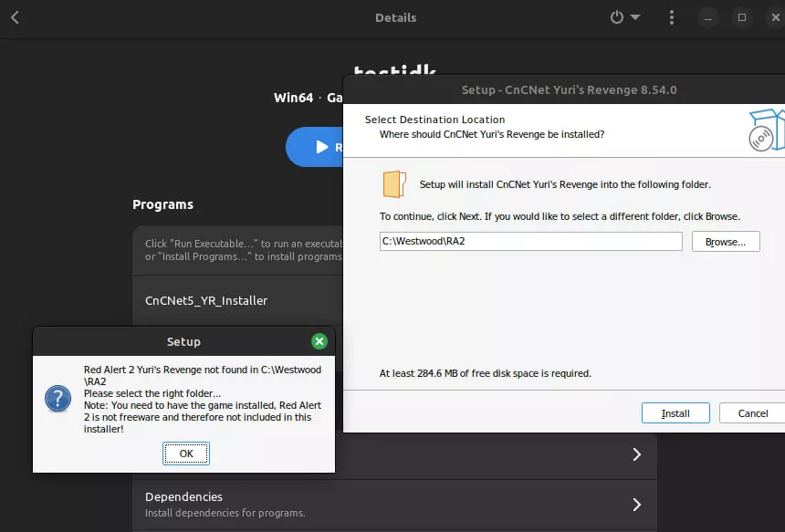Click 'Install dependencies for programs.' subtitle
This screenshot has width=785, height=532.
[x=225, y=513]
